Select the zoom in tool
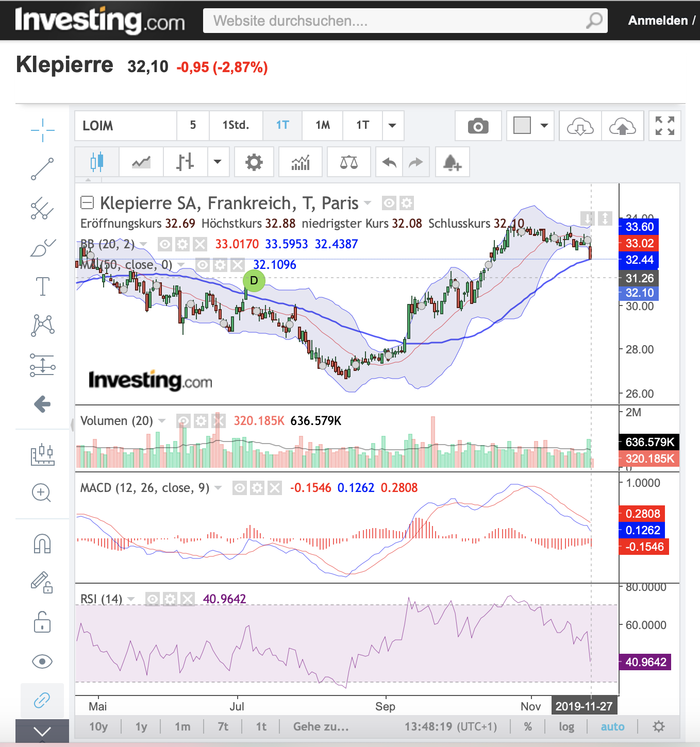The image size is (700, 747). coord(42,493)
